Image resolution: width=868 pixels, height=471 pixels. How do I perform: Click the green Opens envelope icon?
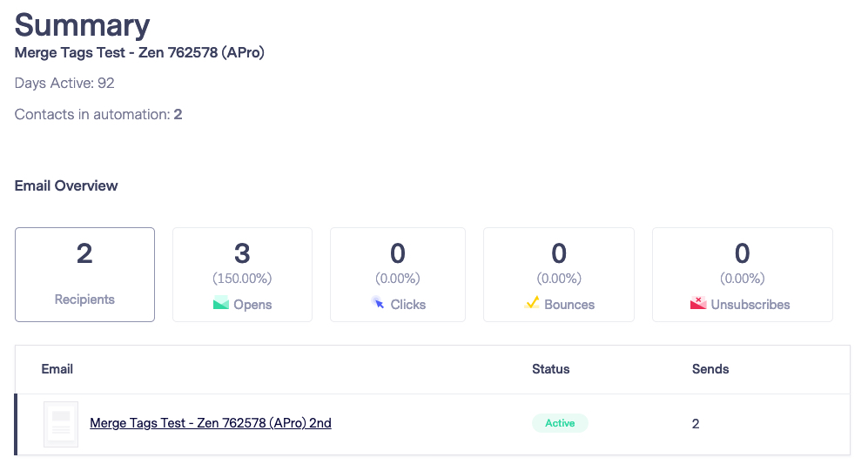[221, 303]
